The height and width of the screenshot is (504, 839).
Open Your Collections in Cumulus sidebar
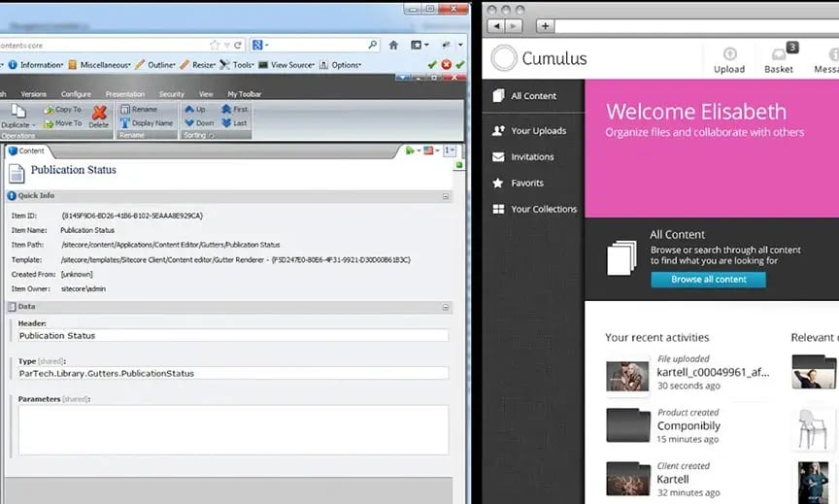[x=533, y=209]
